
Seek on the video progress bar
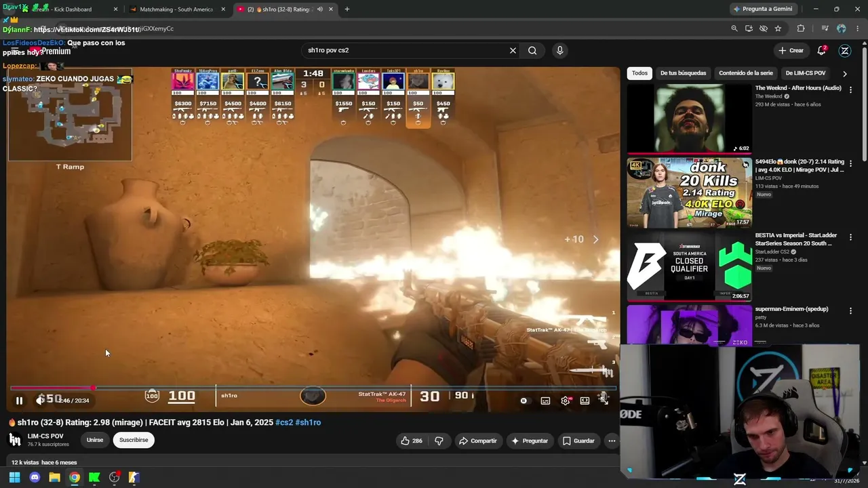coord(313,388)
